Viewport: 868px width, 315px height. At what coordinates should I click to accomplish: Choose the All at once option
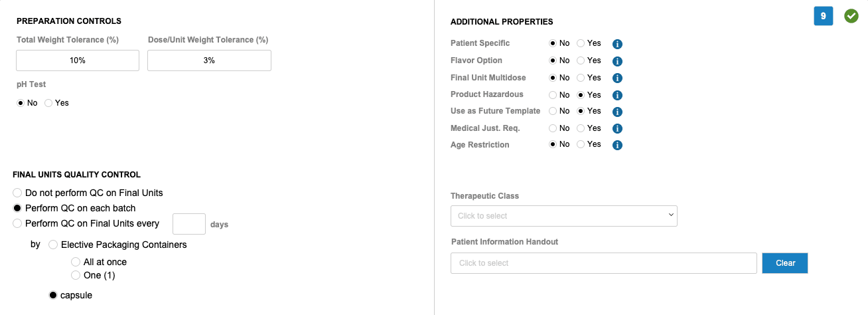click(x=76, y=262)
